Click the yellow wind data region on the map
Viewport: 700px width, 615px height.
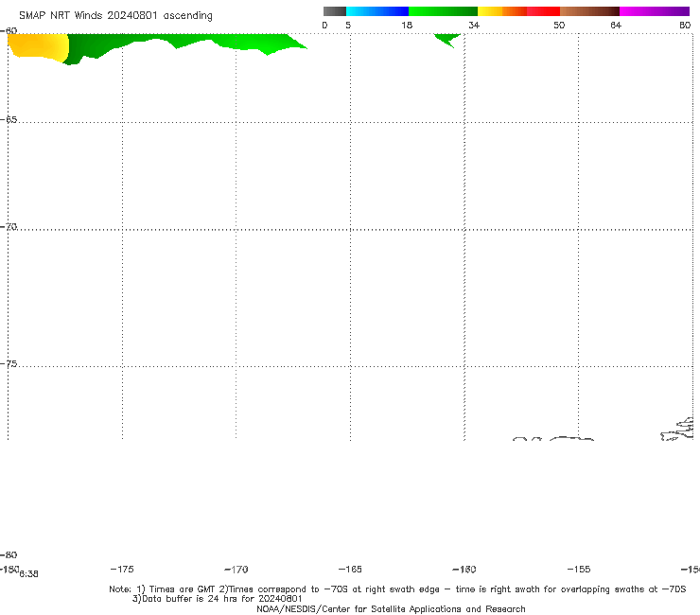(x=40, y=46)
